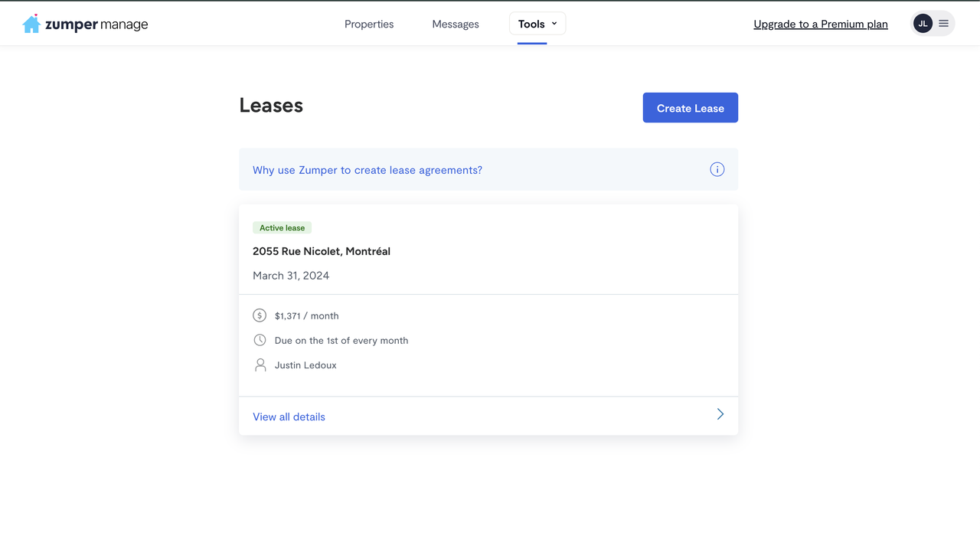
Task: Select the 2055 Rue Nicolet address title
Action: [x=322, y=251]
